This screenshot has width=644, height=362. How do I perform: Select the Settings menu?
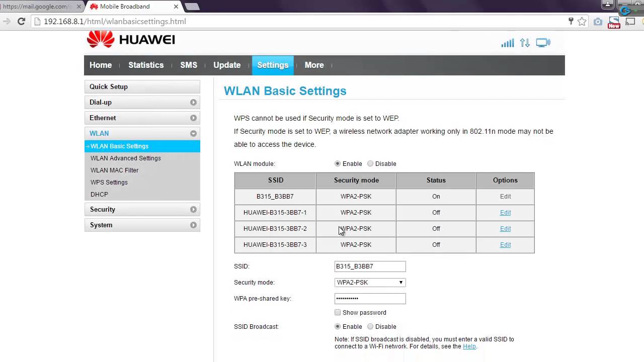click(x=273, y=65)
